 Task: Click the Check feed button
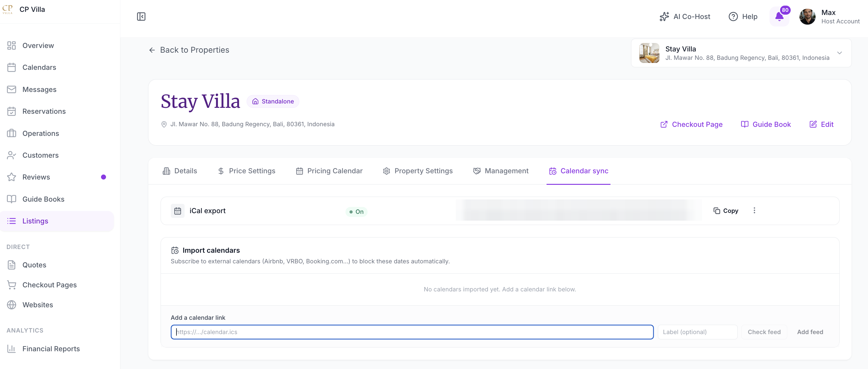(x=764, y=332)
